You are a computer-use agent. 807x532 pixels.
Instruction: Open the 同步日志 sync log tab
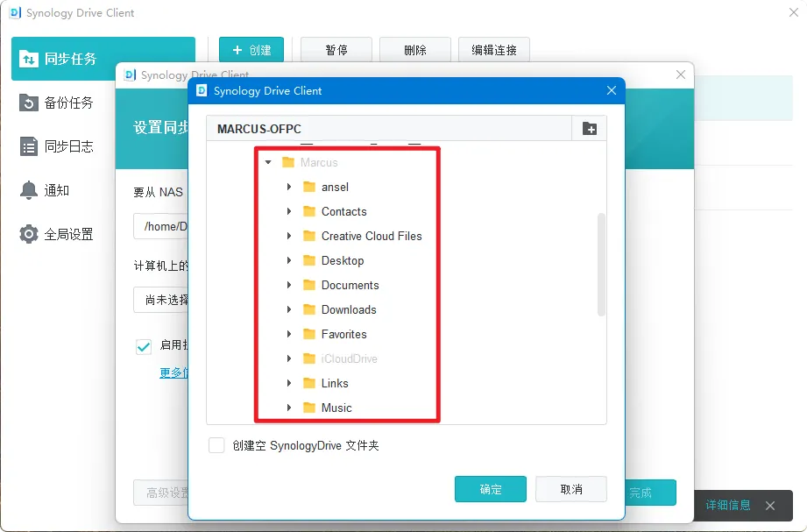pyautogui.click(x=57, y=146)
